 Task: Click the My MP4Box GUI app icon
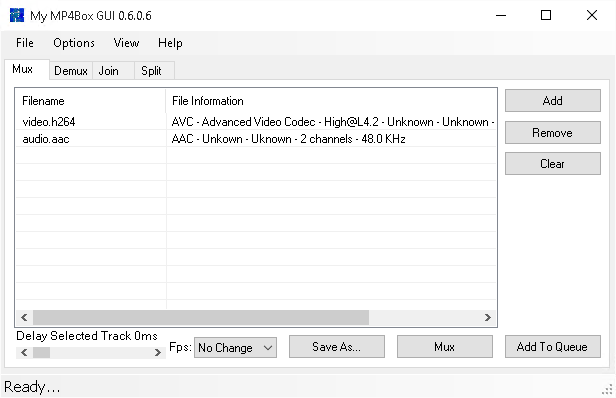point(17,15)
